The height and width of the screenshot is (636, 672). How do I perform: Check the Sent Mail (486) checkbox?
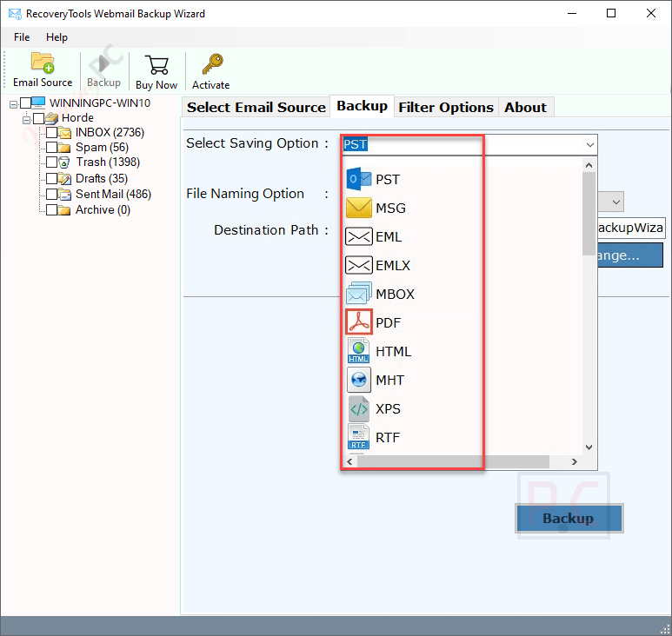[x=51, y=194]
